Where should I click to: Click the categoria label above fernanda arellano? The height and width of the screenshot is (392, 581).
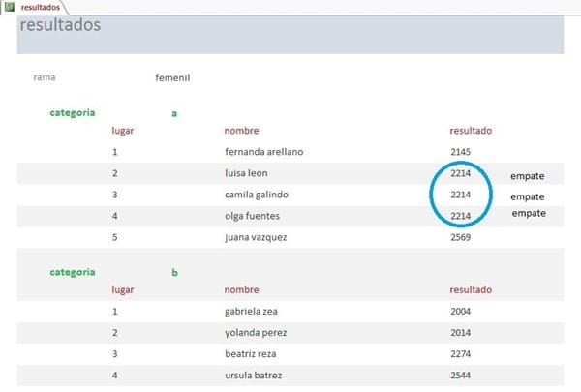click(x=73, y=112)
